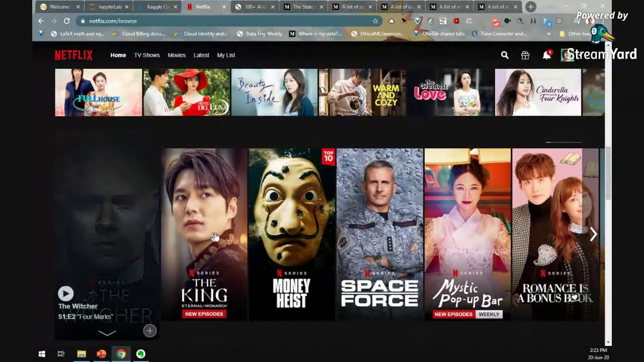
Task: Open Netflix notifications bell
Action: click(547, 55)
